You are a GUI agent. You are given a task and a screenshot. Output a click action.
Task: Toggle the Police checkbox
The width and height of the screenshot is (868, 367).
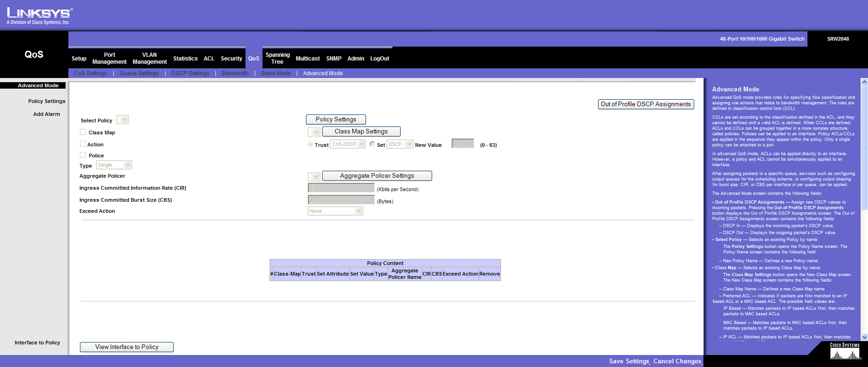[x=83, y=155]
